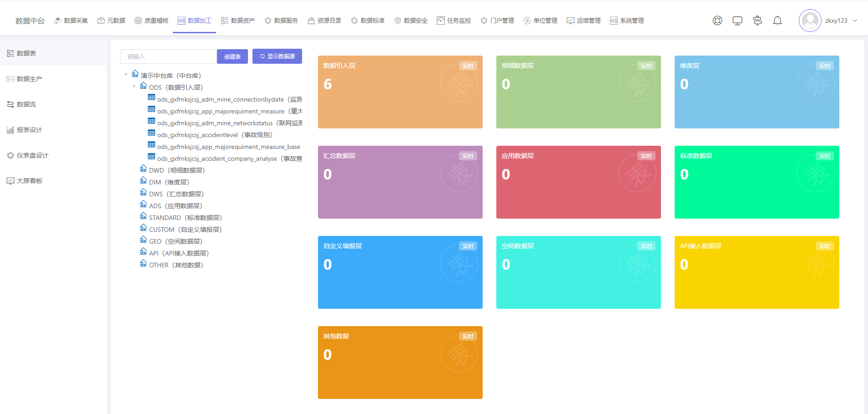Toggle 实时 tag on 数据引入层 card
This screenshot has height=414, width=868.
pos(468,66)
